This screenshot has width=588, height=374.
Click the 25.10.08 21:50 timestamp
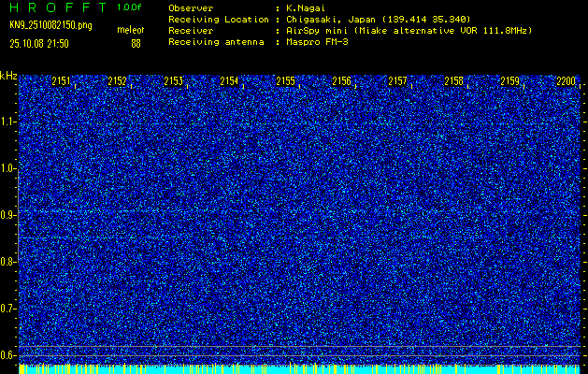(45, 43)
